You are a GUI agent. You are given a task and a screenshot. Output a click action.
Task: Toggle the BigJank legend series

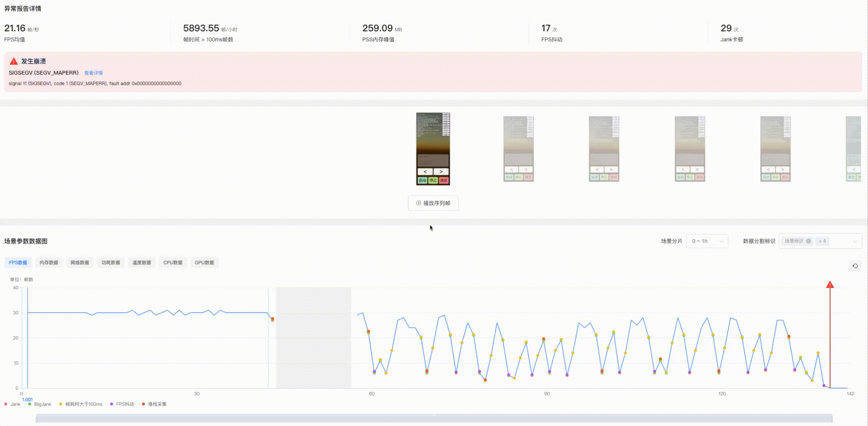(39, 404)
